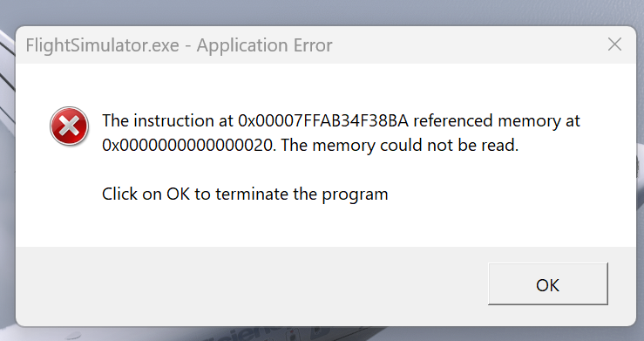Click the red error cross icon
Image resolution: width=644 pixels, height=341 pixels.
pyautogui.click(x=69, y=126)
